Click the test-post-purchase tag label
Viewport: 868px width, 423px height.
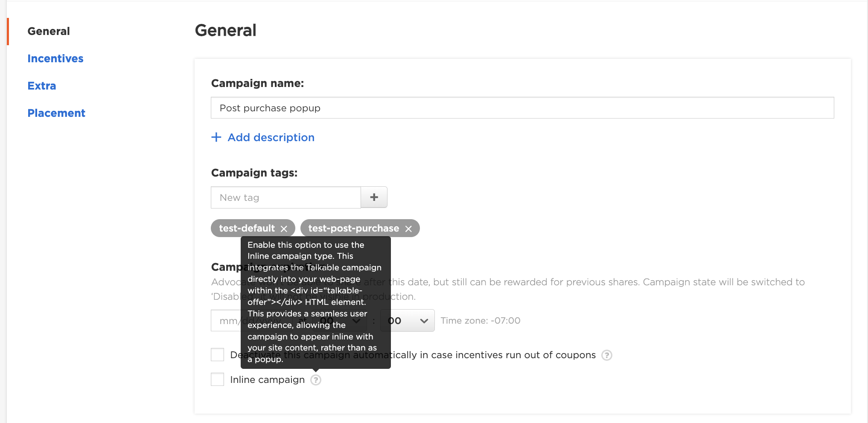click(x=354, y=229)
